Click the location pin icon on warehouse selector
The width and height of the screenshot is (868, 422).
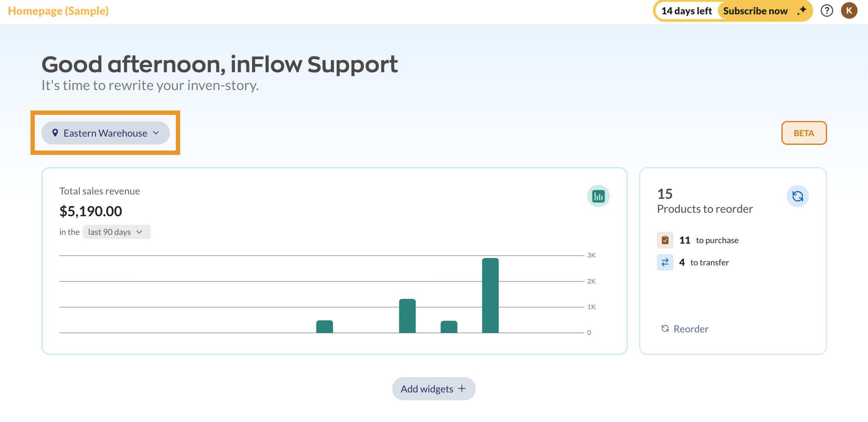pyautogui.click(x=55, y=133)
